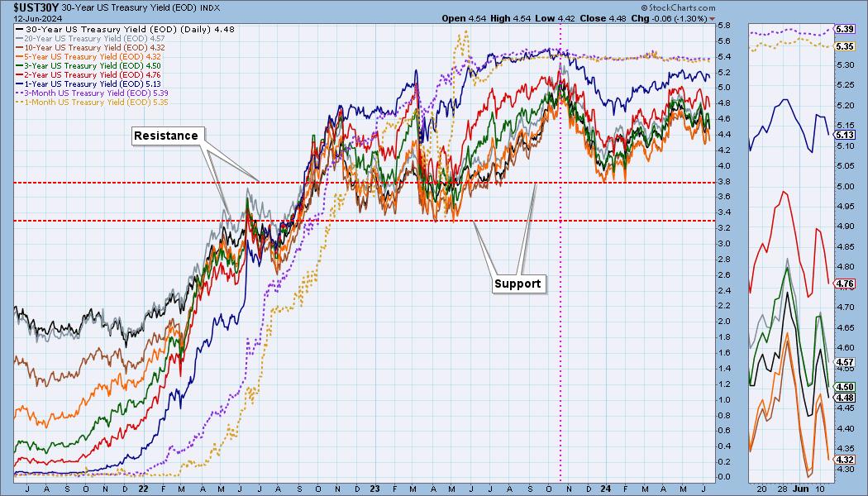Click the Low 4.42 value in header
This screenshot has height=496, width=868.
[556, 18]
